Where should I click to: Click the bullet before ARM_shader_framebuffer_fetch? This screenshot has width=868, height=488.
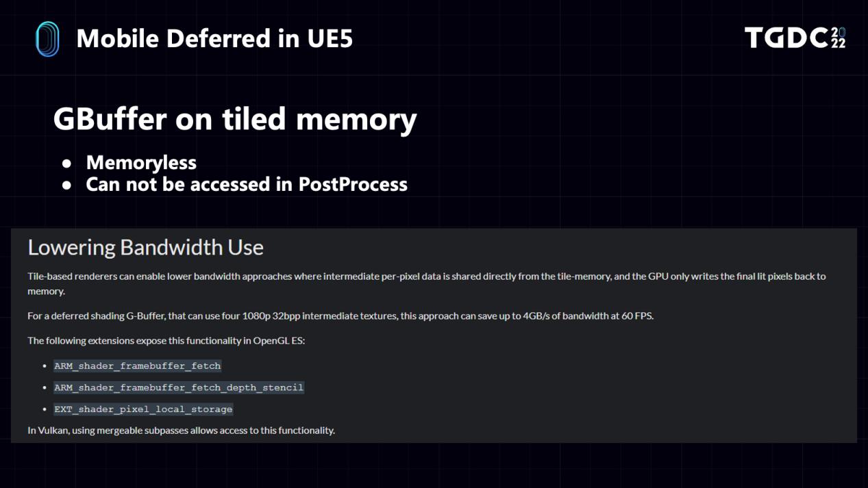[x=45, y=366]
